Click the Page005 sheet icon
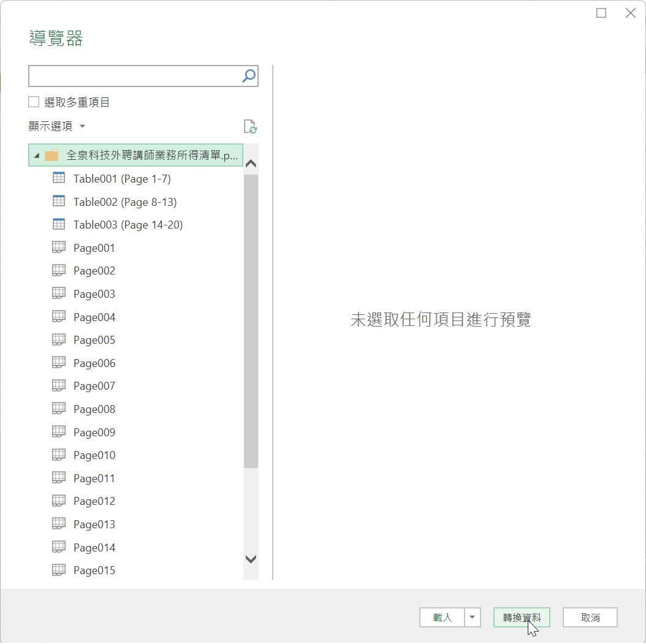The image size is (646, 644). coord(59,339)
